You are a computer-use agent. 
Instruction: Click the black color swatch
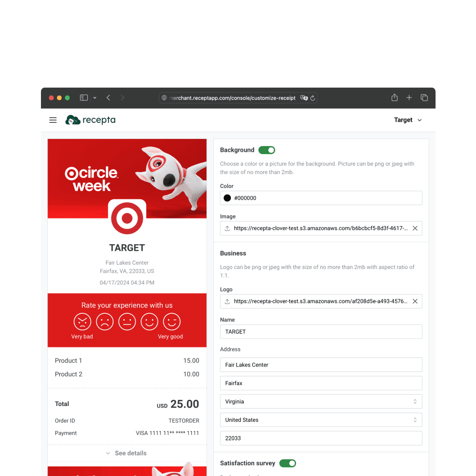(x=227, y=198)
